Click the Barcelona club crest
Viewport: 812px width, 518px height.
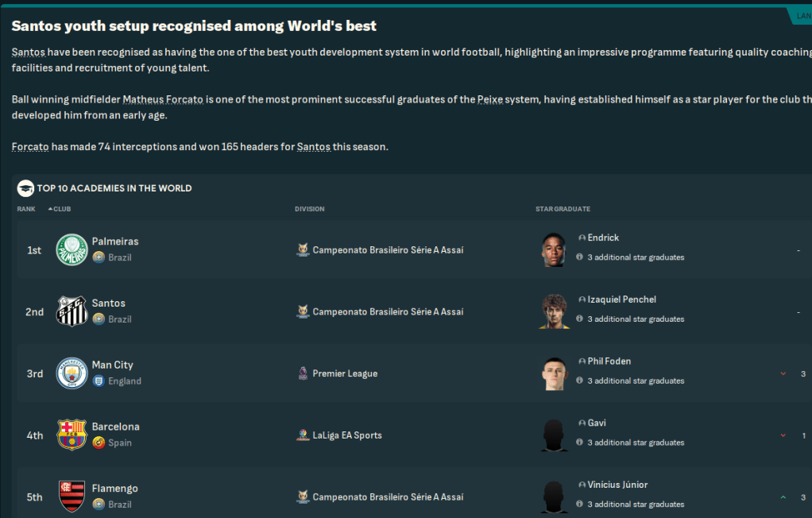pyautogui.click(x=72, y=435)
